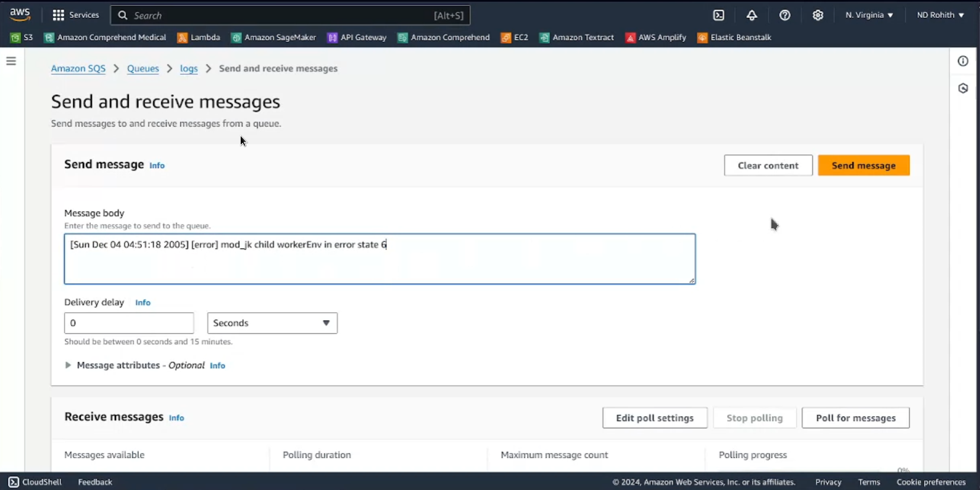Viewport: 980px width, 490px height.
Task: Open Amazon Textract shortcut
Action: pos(576,38)
